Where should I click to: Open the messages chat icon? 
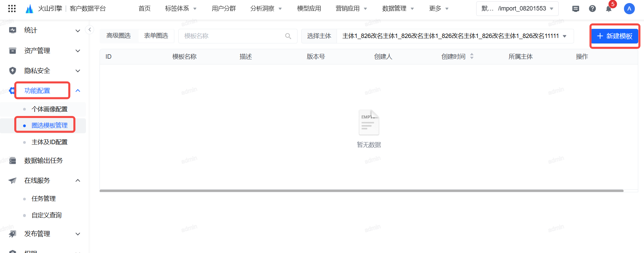576,9
